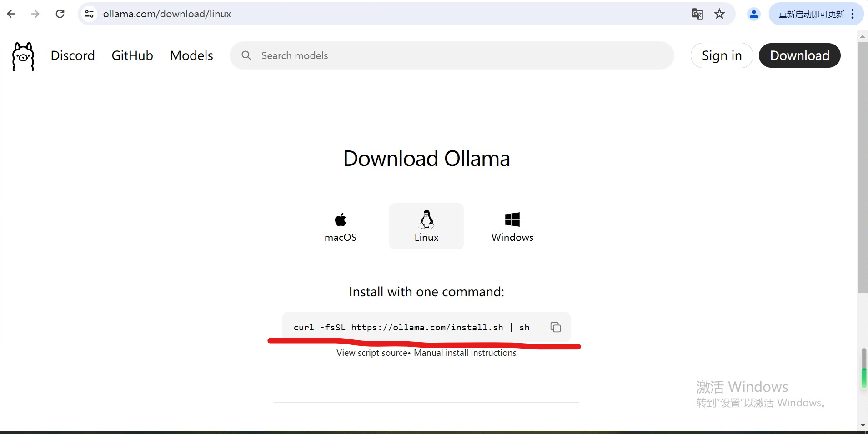
Task: Open the GitHub link
Action: click(132, 55)
